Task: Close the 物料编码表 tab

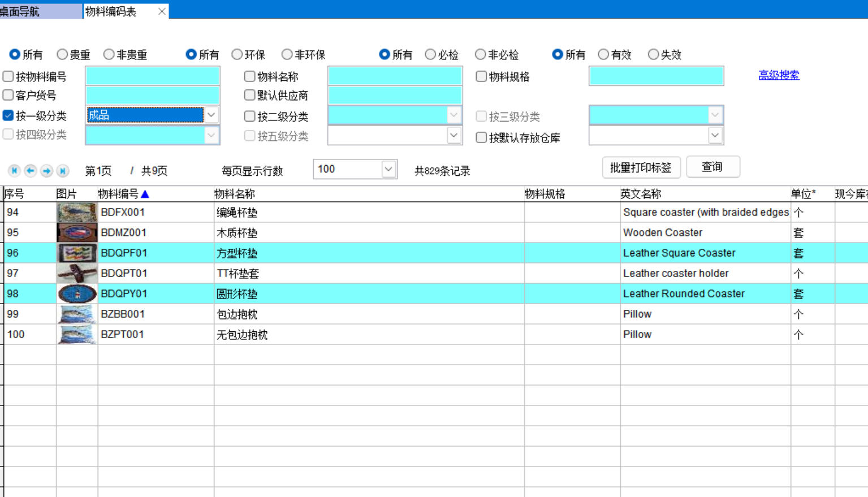Action: click(x=162, y=11)
